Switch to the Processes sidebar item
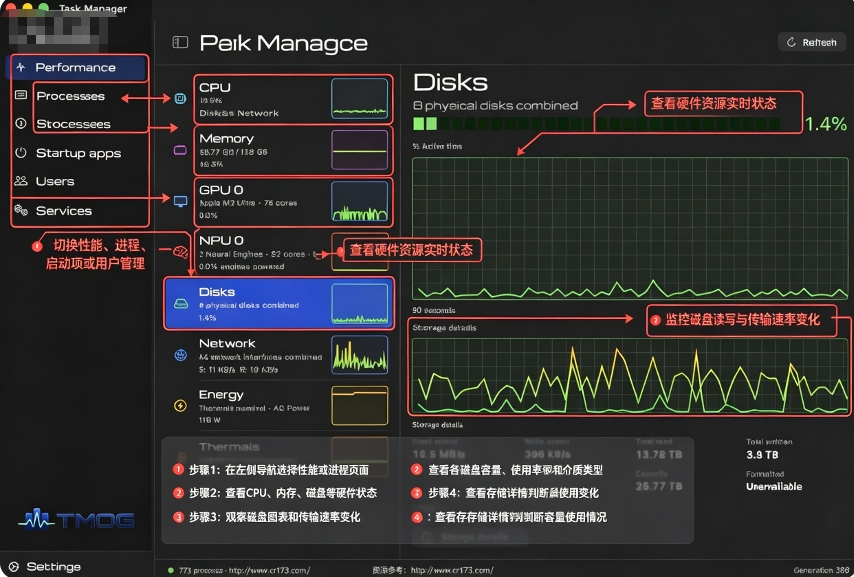 70,96
